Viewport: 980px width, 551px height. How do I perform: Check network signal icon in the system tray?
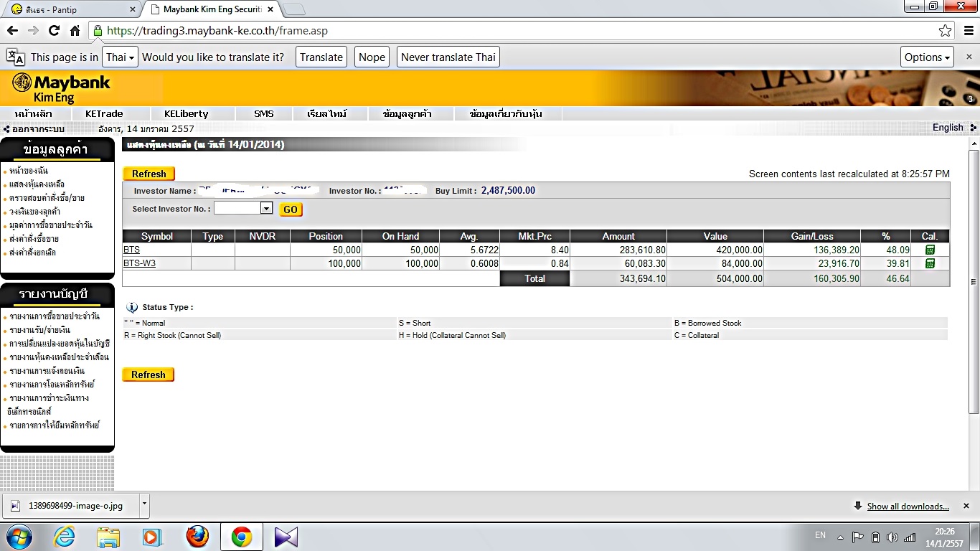[910, 537]
